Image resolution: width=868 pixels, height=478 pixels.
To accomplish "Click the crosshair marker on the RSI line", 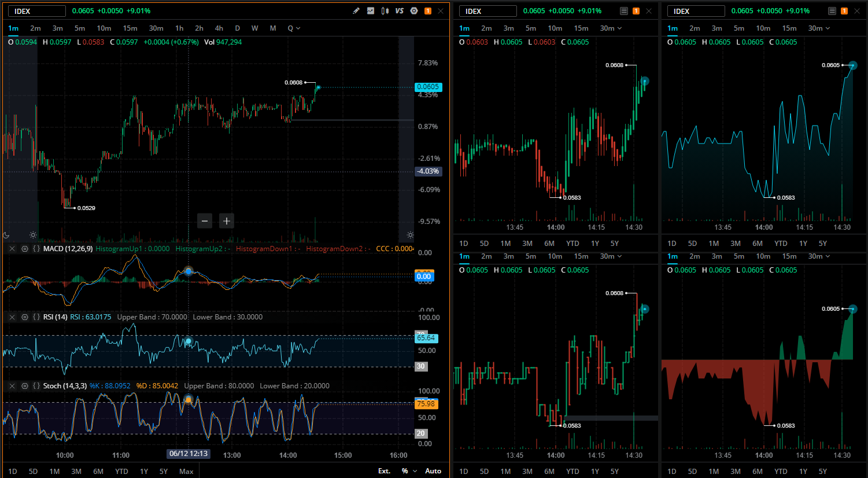I will click(188, 341).
